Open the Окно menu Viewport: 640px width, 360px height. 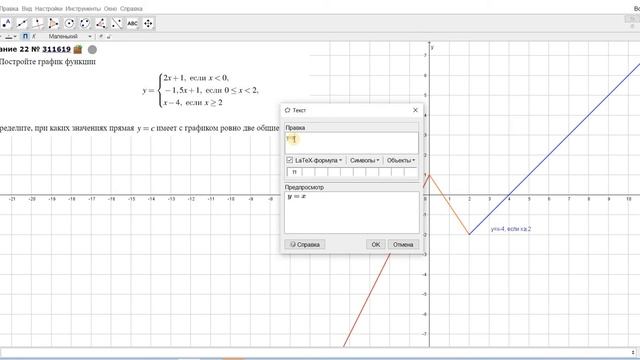[x=110, y=9]
